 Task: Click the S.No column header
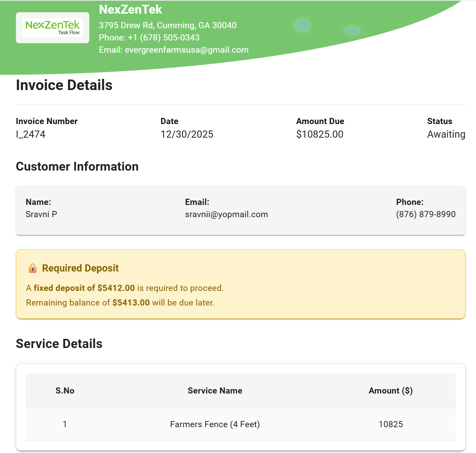pyautogui.click(x=65, y=391)
